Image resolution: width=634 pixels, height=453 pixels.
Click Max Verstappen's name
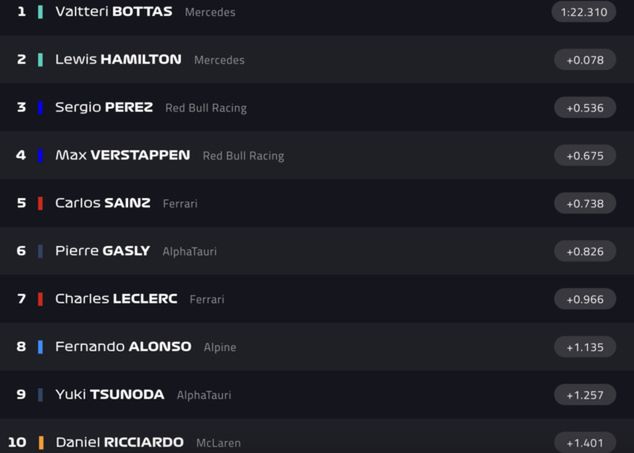122,156
